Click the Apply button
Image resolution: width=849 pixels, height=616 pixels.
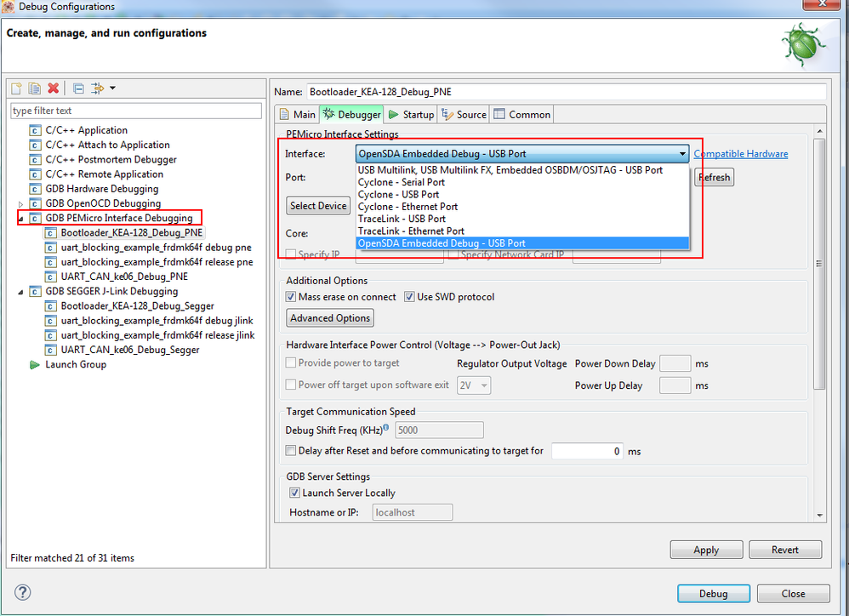[x=706, y=550]
